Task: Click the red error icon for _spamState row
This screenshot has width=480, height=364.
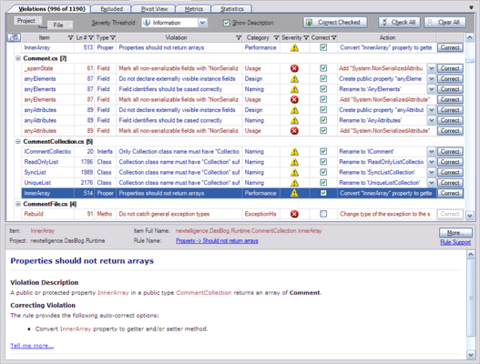Action: click(294, 68)
